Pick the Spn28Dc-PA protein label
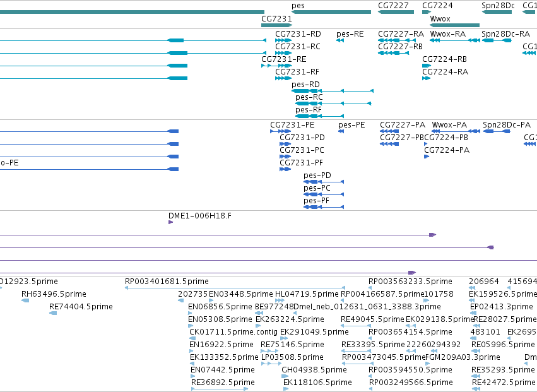The image size is (537, 392). [507, 125]
